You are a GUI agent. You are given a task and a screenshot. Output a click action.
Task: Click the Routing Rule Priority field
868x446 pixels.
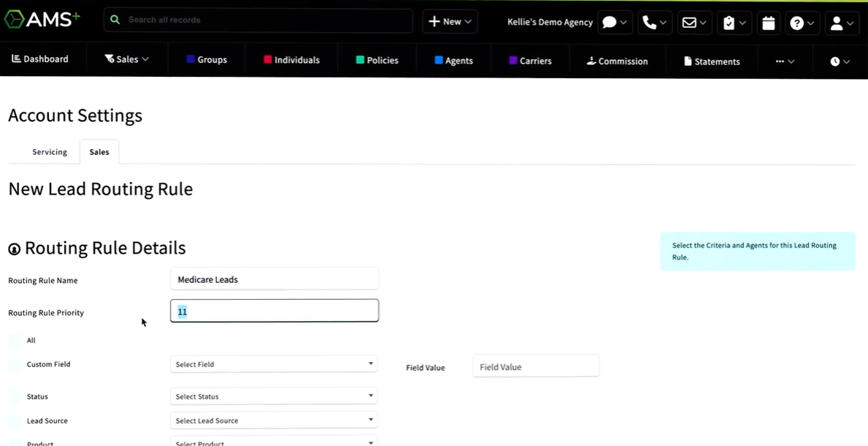274,311
